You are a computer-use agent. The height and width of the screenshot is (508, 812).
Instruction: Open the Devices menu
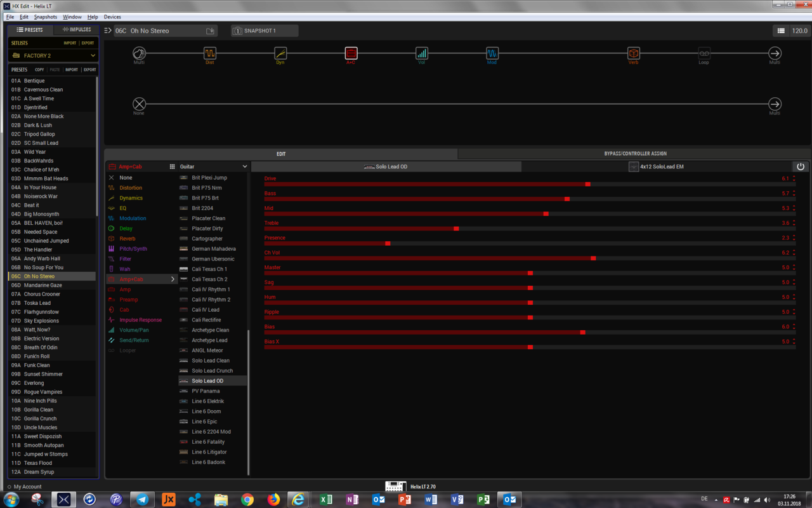click(x=112, y=17)
